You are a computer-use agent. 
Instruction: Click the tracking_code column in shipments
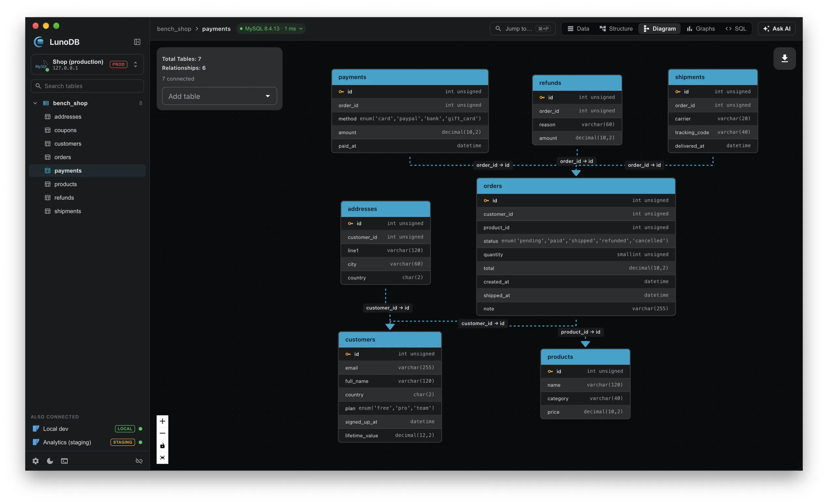(712, 132)
